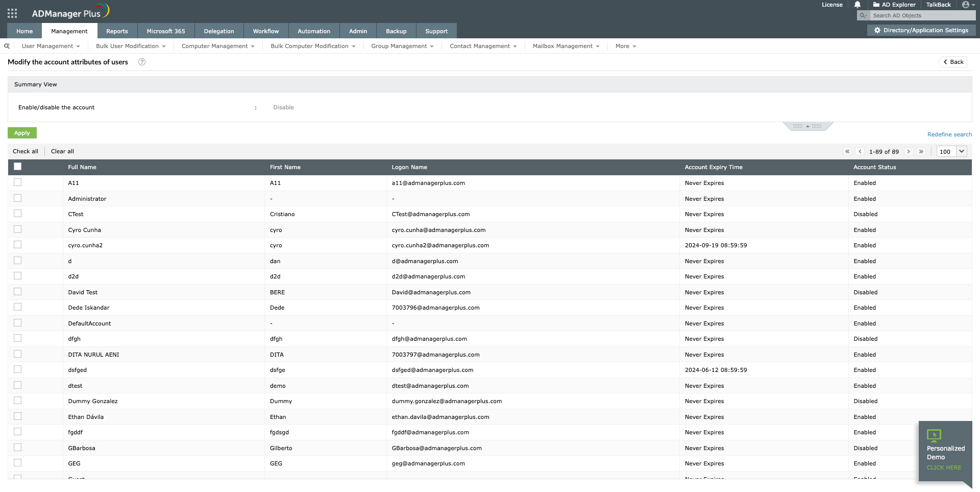Click the 2024-09-19 08:59:59 expiry time cell

(x=716, y=245)
